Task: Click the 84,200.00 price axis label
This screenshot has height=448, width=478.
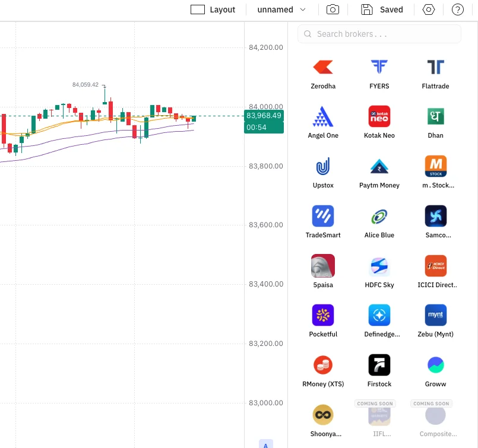Action: tap(266, 47)
